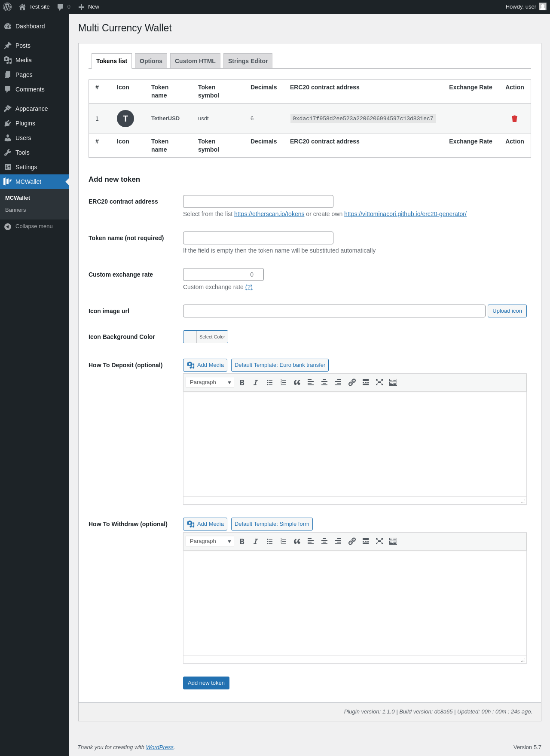Open Paragraph format dropdown in Deposit editor

(210, 382)
